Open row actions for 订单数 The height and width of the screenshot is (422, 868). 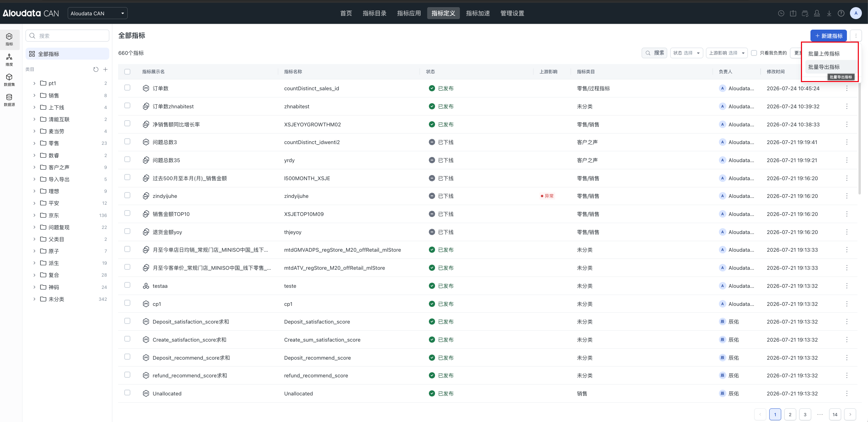click(847, 88)
